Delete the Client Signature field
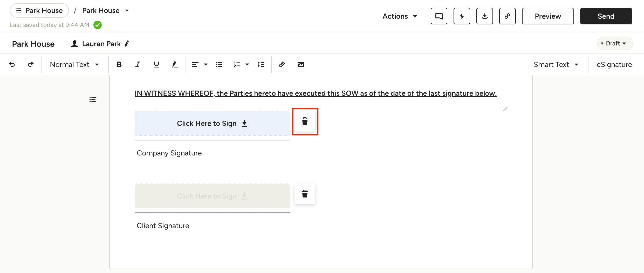The height and width of the screenshot is (273, 644). [305, 194]
